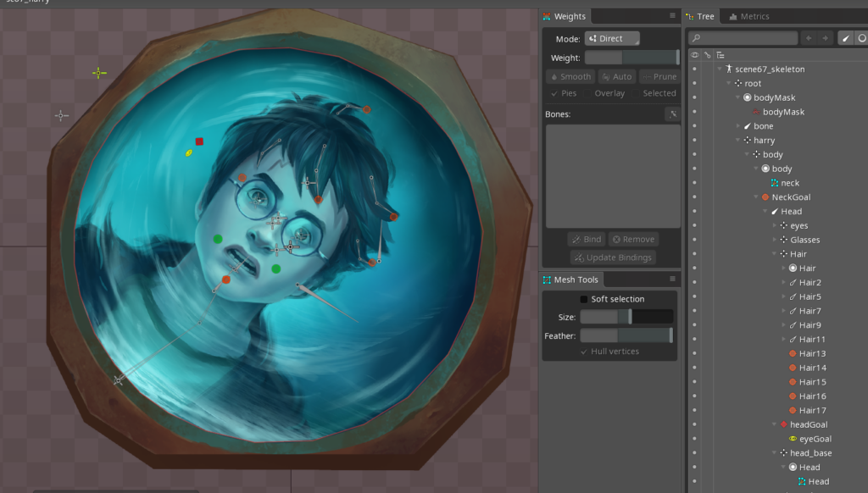Screen dimensions: 868x493
Task: Toggle the Pies checkbox
Action: coord(554,93)
